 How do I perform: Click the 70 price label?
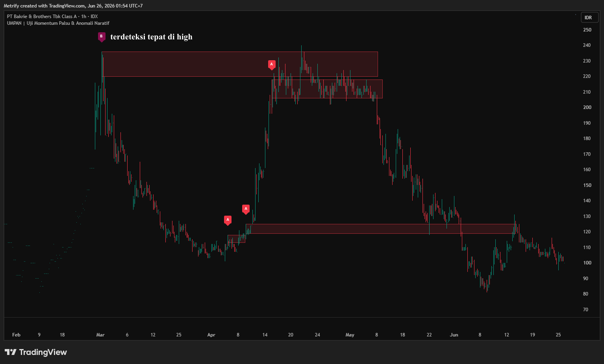click(x=585, y=310)
